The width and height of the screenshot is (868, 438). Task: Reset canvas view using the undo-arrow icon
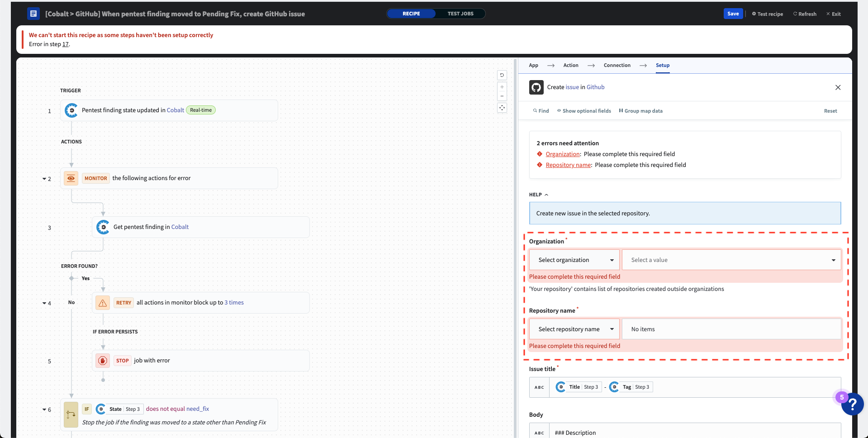tap(502, 75)
